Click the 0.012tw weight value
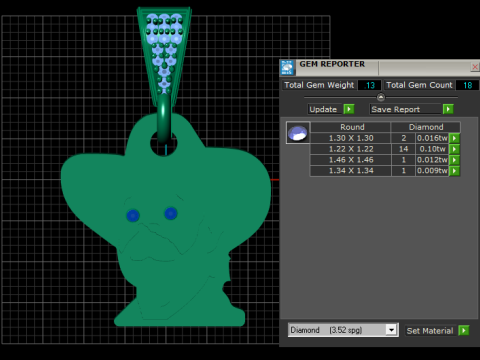Screen dimensions: 480x360 [x=432, y=160]
